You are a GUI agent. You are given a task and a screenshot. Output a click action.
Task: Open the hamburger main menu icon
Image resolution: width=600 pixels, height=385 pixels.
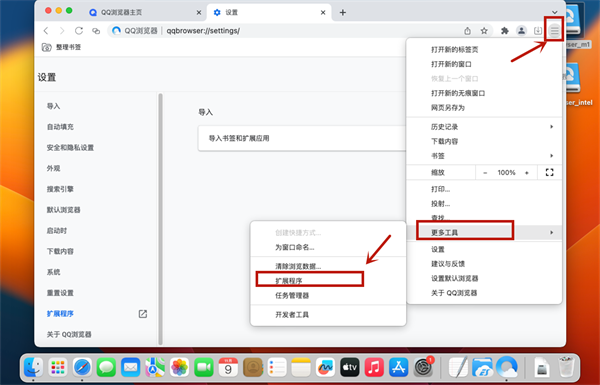(554, 31)
